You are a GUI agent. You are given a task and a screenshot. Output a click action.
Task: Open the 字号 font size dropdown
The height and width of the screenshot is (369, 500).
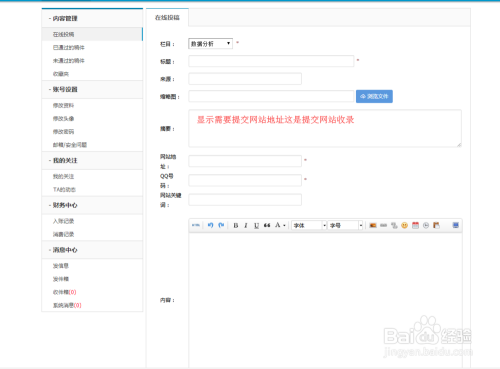coord(345,225)
